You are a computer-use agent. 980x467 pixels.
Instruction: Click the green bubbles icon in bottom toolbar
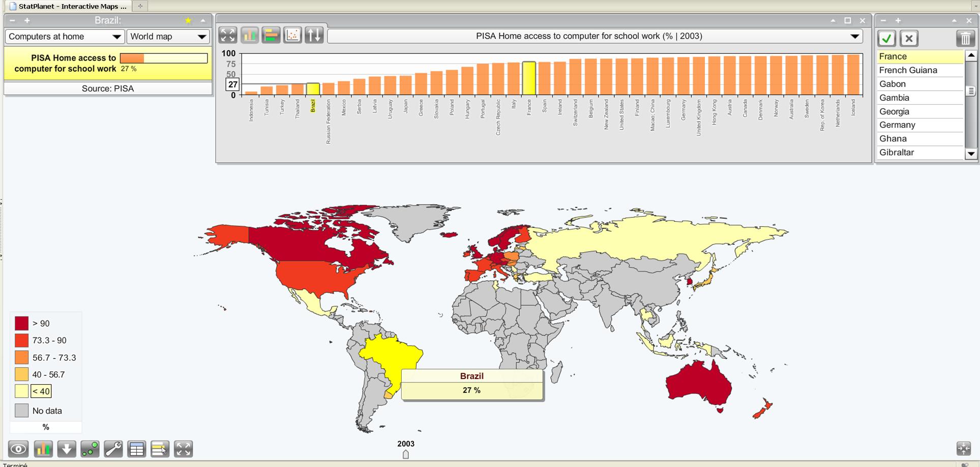click(90, 449)
